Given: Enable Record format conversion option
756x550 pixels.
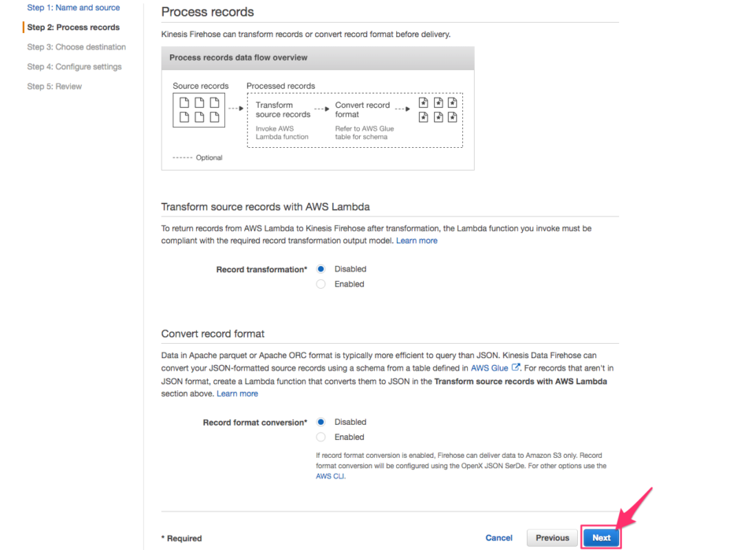Looking at the screenshot, I should 321,437.
